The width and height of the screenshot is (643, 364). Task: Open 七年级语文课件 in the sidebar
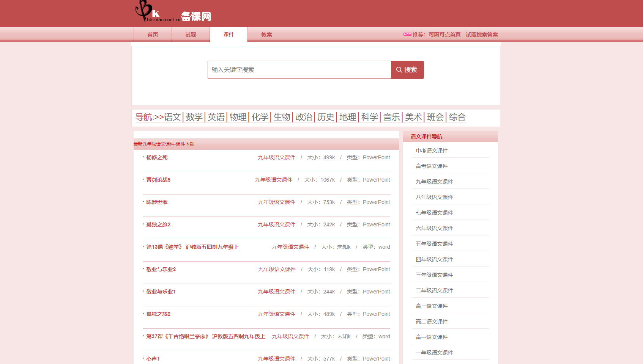click(x=434, y=212)
